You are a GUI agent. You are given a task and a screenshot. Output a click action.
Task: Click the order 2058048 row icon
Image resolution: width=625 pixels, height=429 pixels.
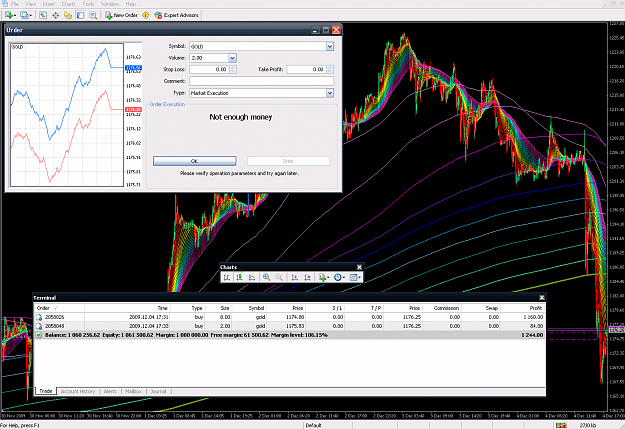[x=39, y=326]
